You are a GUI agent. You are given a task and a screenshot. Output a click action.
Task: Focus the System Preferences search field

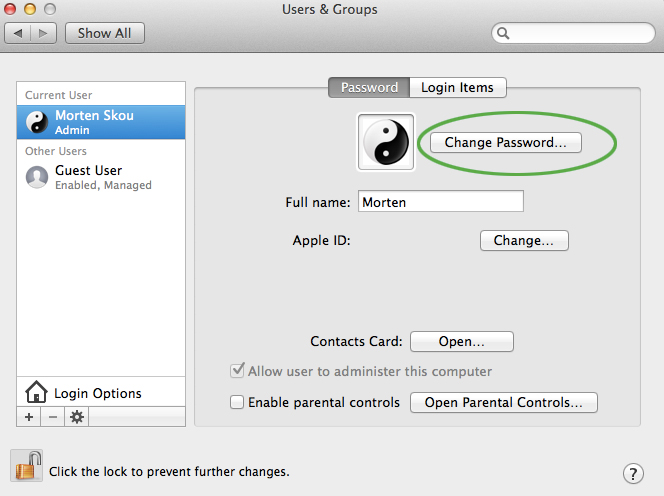[x=573, y=33]
